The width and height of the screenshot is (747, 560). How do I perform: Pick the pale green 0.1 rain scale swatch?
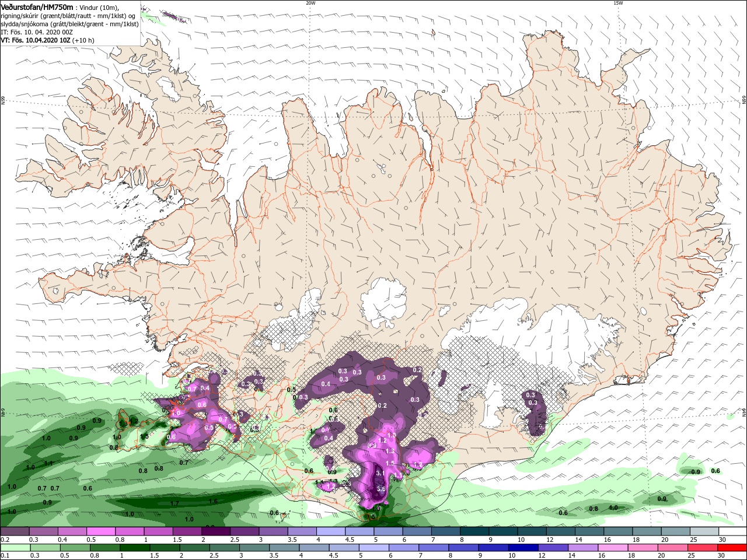(15, 548)
